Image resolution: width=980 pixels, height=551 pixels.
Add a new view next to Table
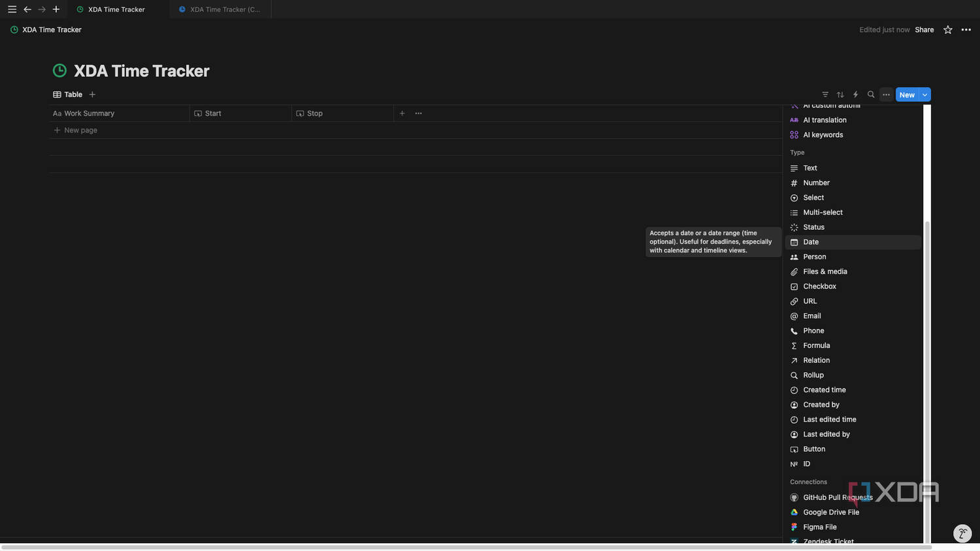tap(92, 95)
